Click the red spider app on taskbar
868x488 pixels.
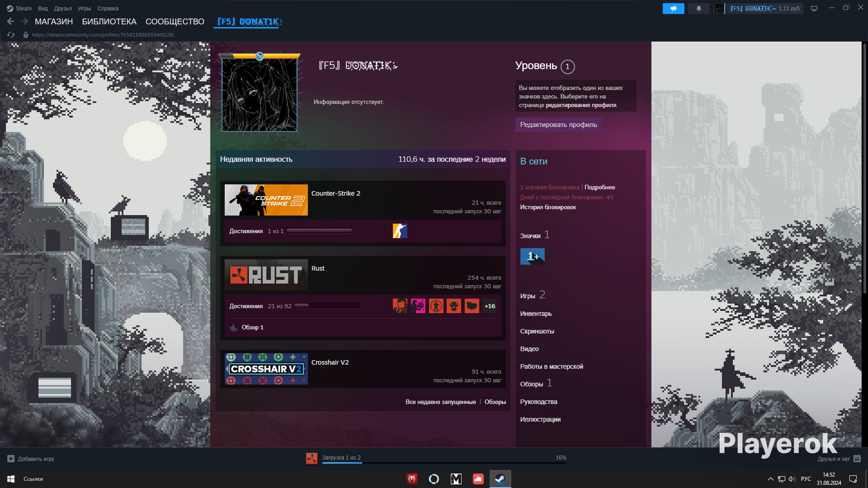(x=412, y=479)
